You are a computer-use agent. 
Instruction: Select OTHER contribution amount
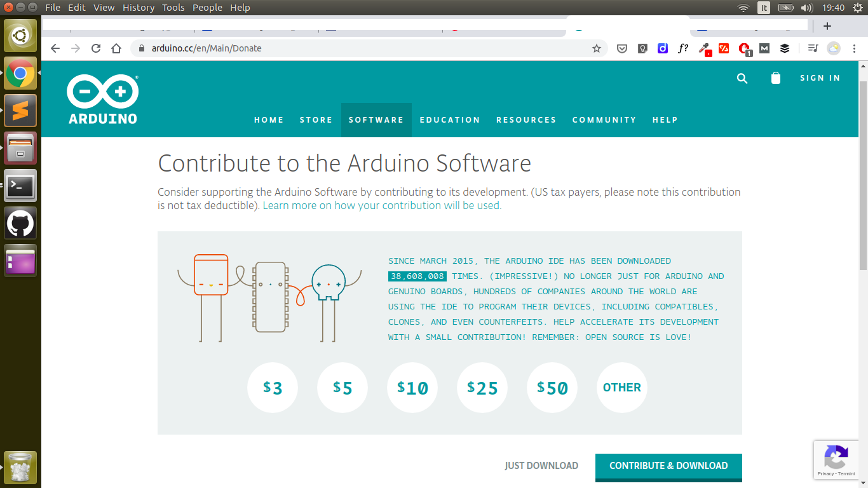coord(621,388)
